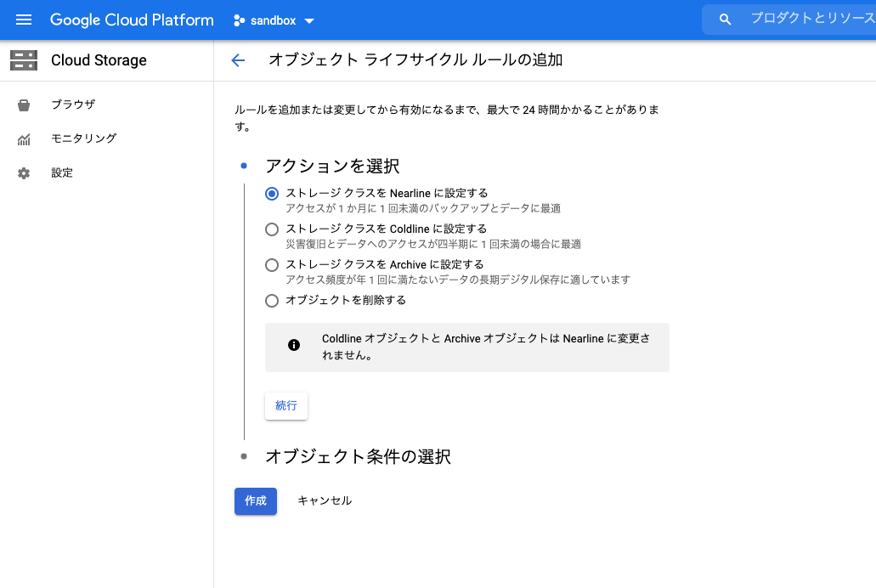
Task: Click the プロダクトとリソース search field
Action: pyautogui.click(x=807, y=18)
